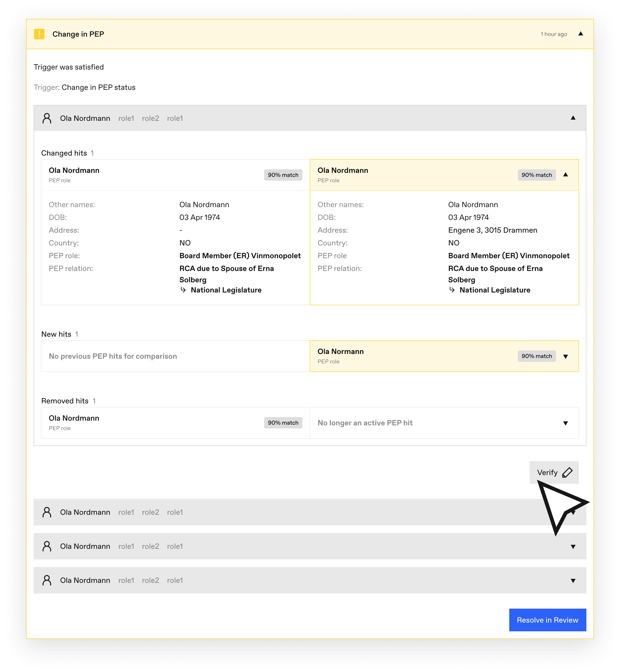Click the 'New hits' section label
This screenshot has height=672, width=620.
point(56,334)
